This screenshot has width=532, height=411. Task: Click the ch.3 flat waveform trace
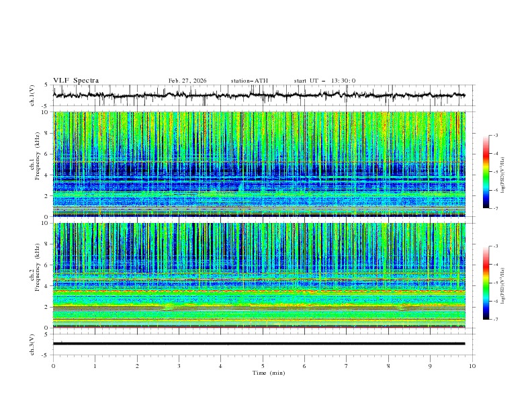(259, 344)
